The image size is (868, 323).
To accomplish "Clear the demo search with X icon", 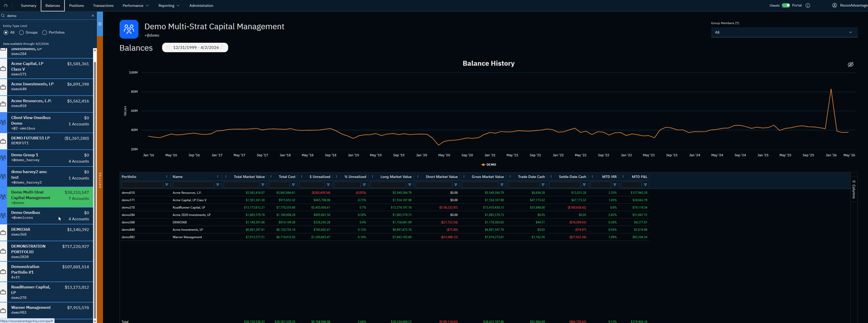I will (x=93, y=16).
